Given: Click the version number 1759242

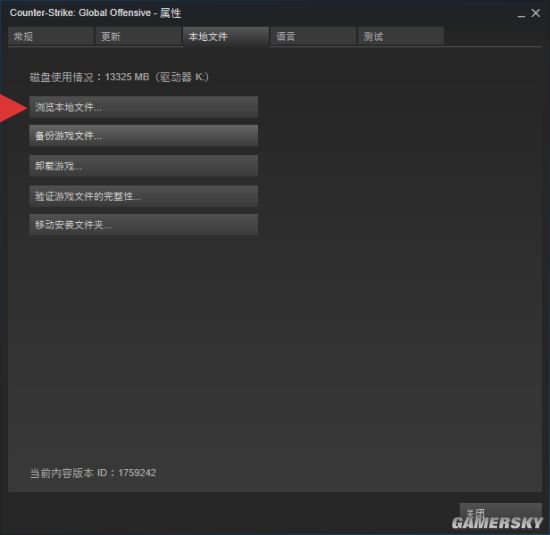Looking at the screenshot, I should pyautogui.click(x=137, y=473).
